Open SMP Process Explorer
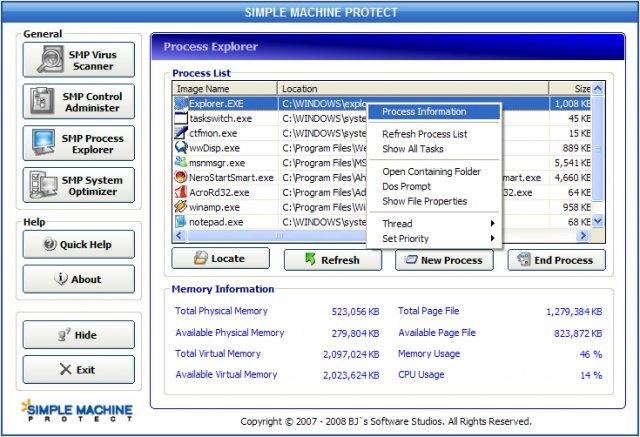Screen dimensions: 640x437 (79, 143)
